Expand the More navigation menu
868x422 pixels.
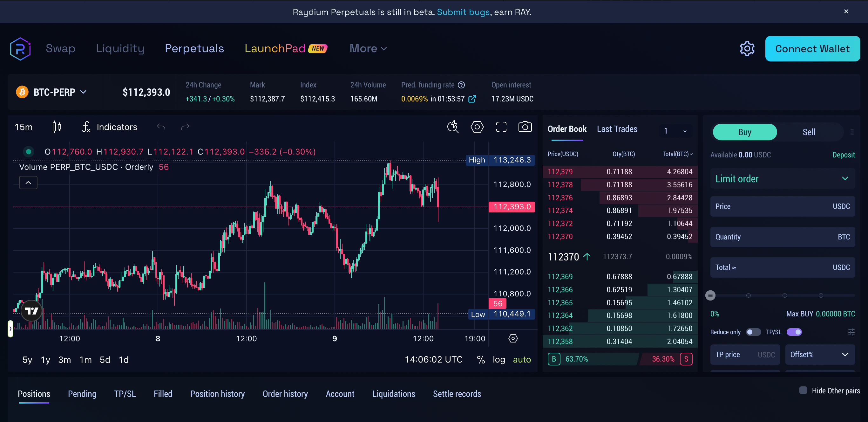coord(368,49)
